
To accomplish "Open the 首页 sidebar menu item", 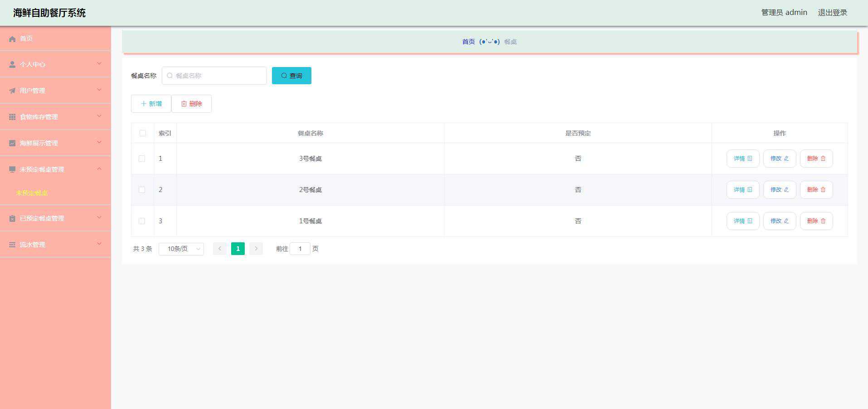I will tap(55, 39).
